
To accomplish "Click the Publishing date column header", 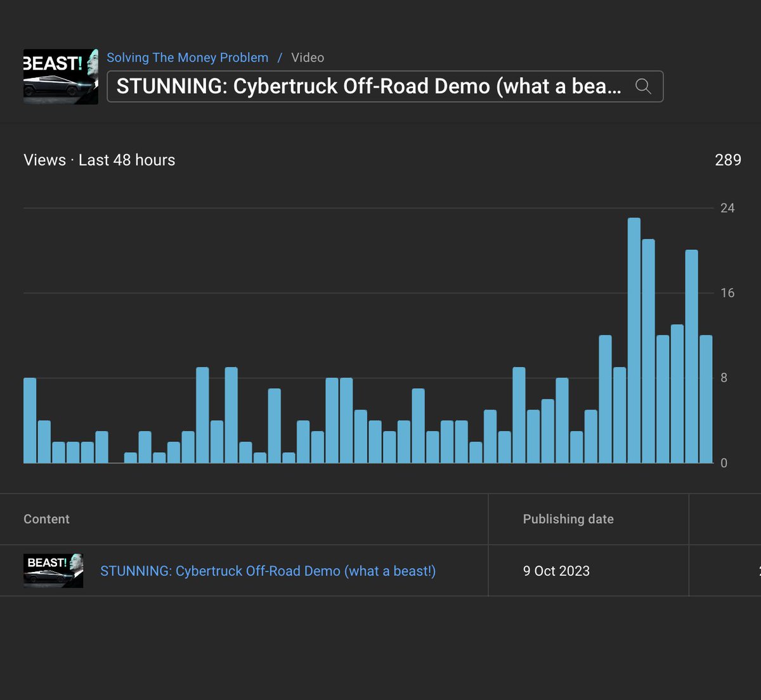I will pos(568,519).
